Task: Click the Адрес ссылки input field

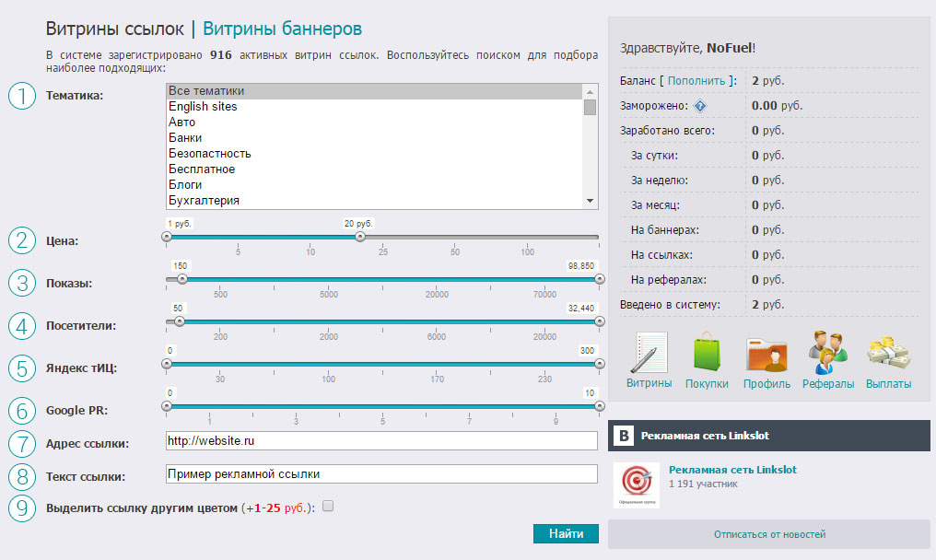Action: click(x=381, y=441)
